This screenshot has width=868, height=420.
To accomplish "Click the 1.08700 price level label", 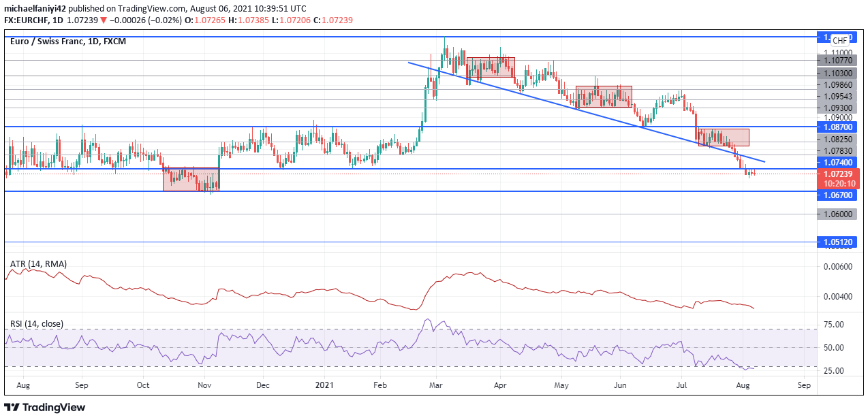I will point(837,127).
